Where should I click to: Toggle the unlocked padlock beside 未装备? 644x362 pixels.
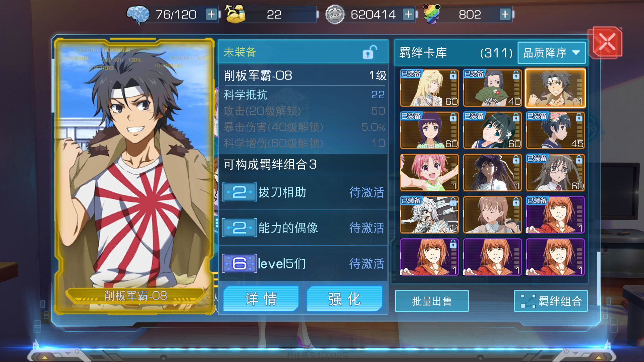tap(369, 52)
